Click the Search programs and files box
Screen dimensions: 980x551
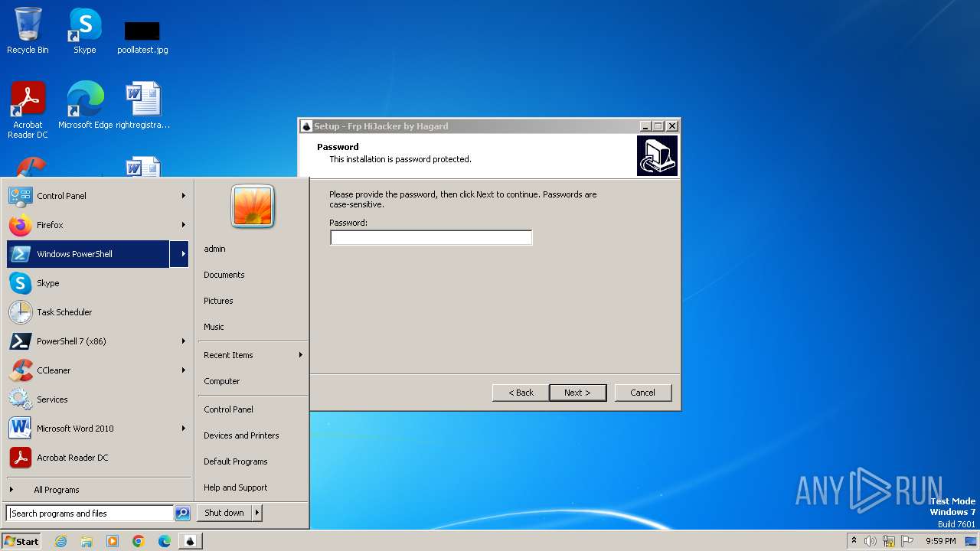click(x=90, y=514)
